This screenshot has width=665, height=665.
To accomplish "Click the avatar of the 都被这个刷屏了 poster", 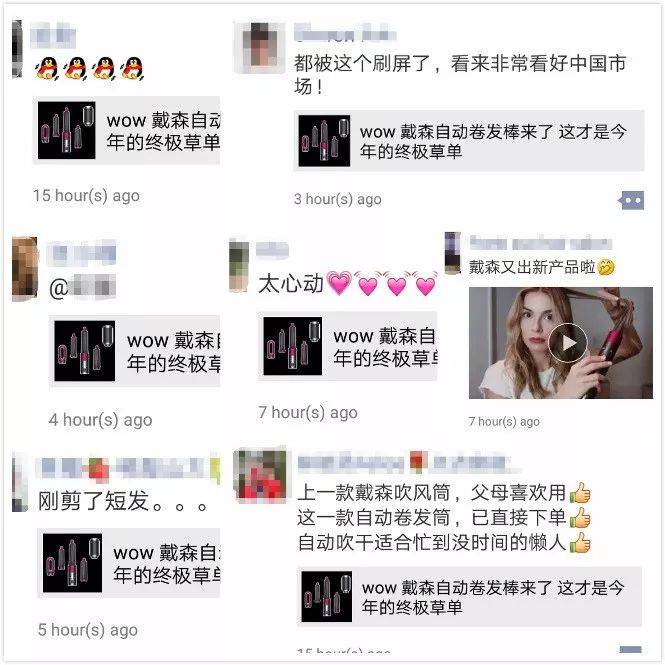I will 260,48.
